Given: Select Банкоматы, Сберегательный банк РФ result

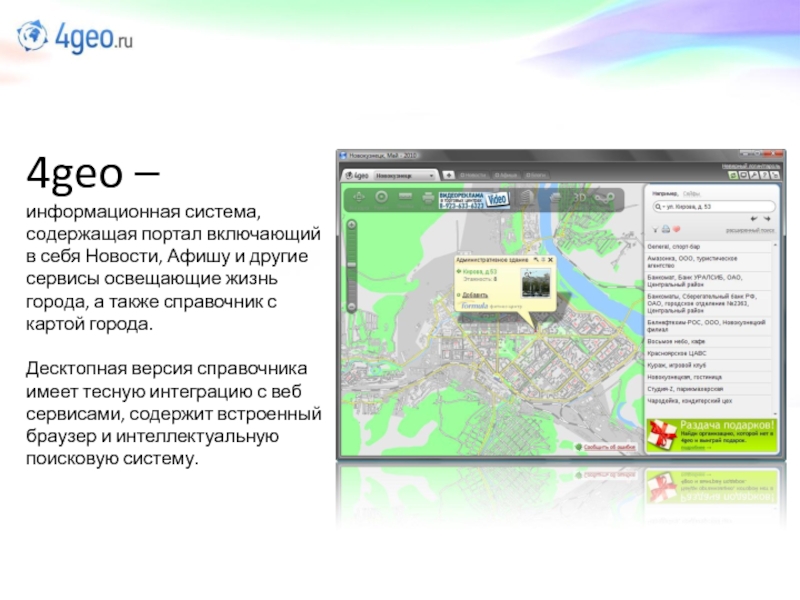Looking at the screenshot, I should click(709, 303).
